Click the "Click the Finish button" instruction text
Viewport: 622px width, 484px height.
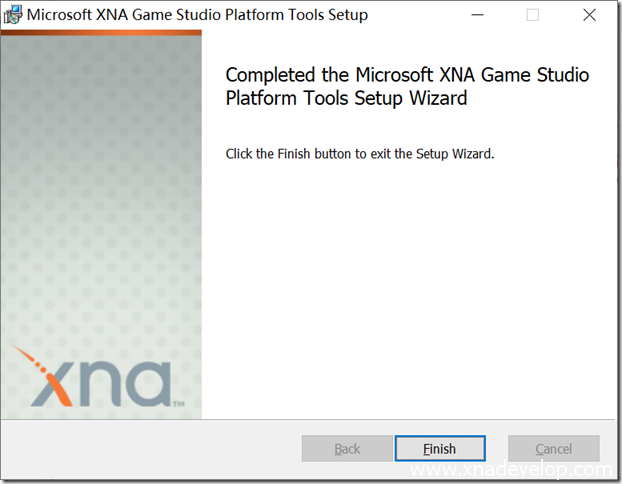tap(360, 154)
